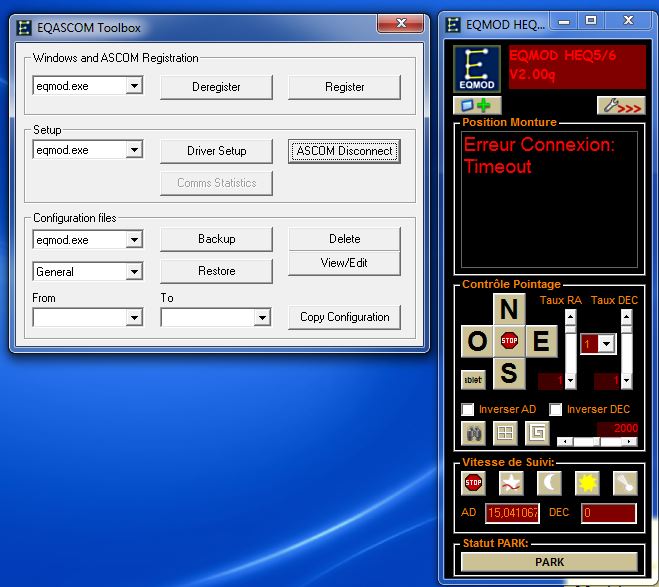The height and width of the screenshot is (587, 659).
Task: Click the EQASCOM Toolbox title bar icon
Action: point(24,28)
